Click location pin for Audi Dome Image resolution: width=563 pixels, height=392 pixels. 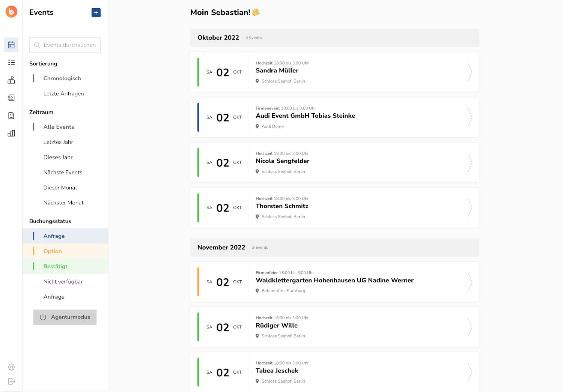pos(257,126)
